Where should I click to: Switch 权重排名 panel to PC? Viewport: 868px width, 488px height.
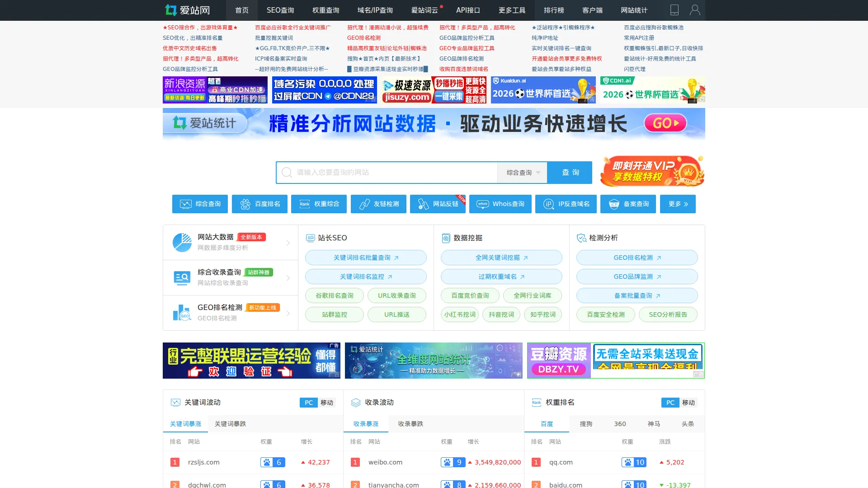670,403
